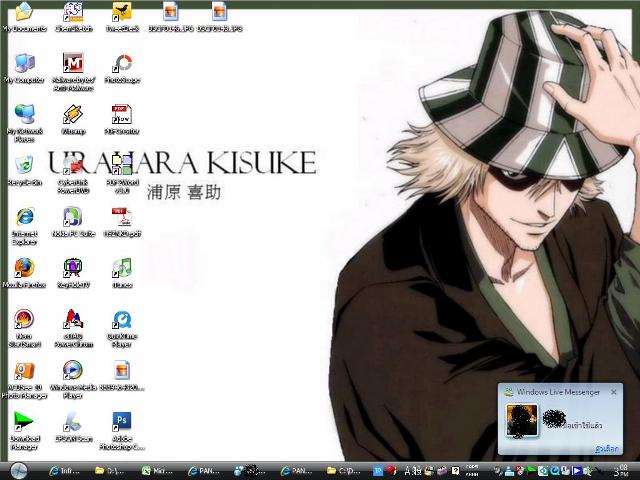Viewport: 640px width, 480px height.
Task: Close the Windows Live Messenger notification
Action: [613, 392]
